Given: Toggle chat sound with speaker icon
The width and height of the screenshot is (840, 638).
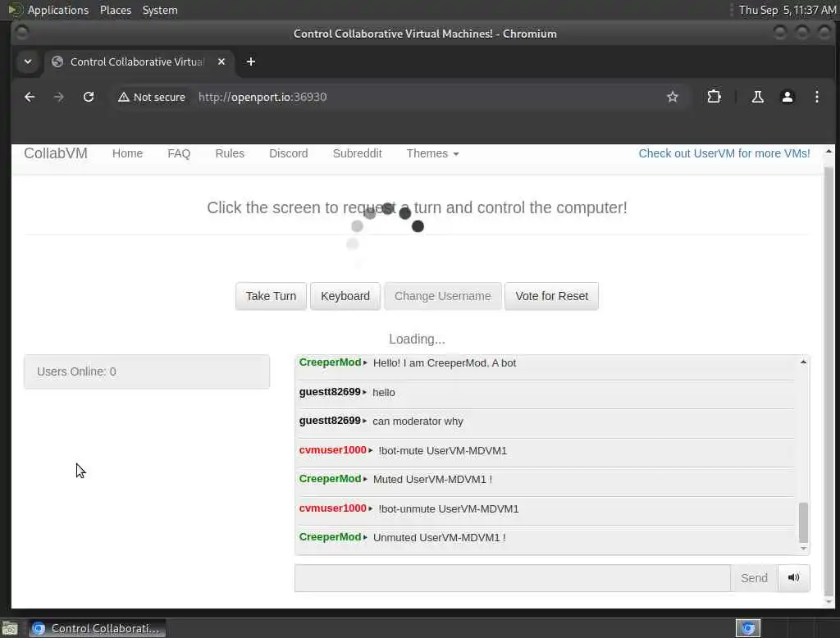Looking at the screenshot, I should click(x=793, y=577).
